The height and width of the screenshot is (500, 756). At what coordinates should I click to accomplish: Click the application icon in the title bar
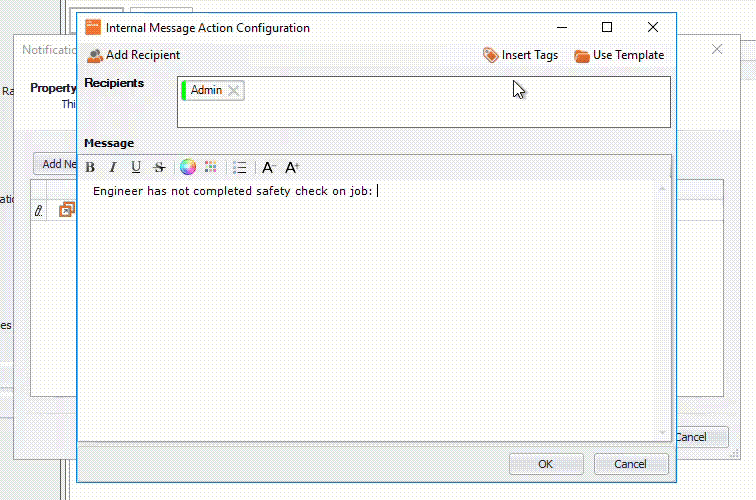tap(93, 27)
